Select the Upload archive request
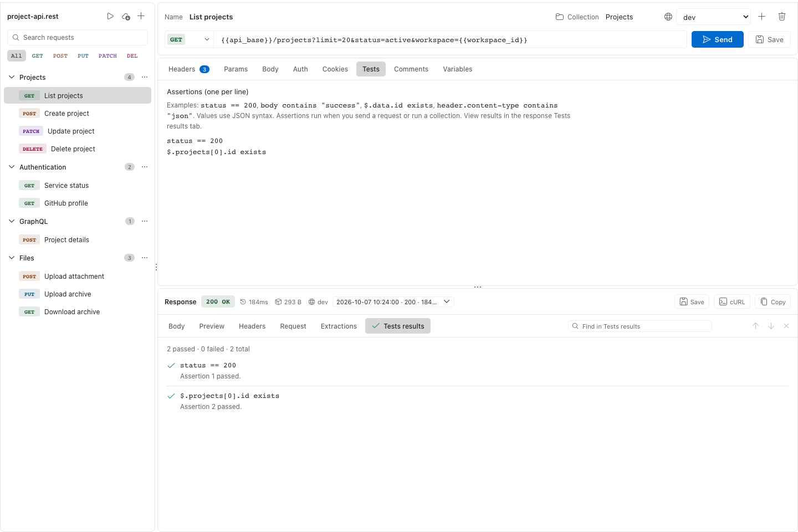Image resolution: width=798 pixels, height=532 pixels. (78, 294)
